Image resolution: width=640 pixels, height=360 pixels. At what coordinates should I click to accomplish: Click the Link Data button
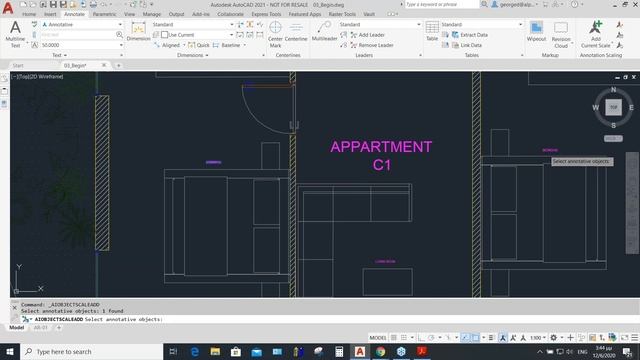[x=467, y=45]
